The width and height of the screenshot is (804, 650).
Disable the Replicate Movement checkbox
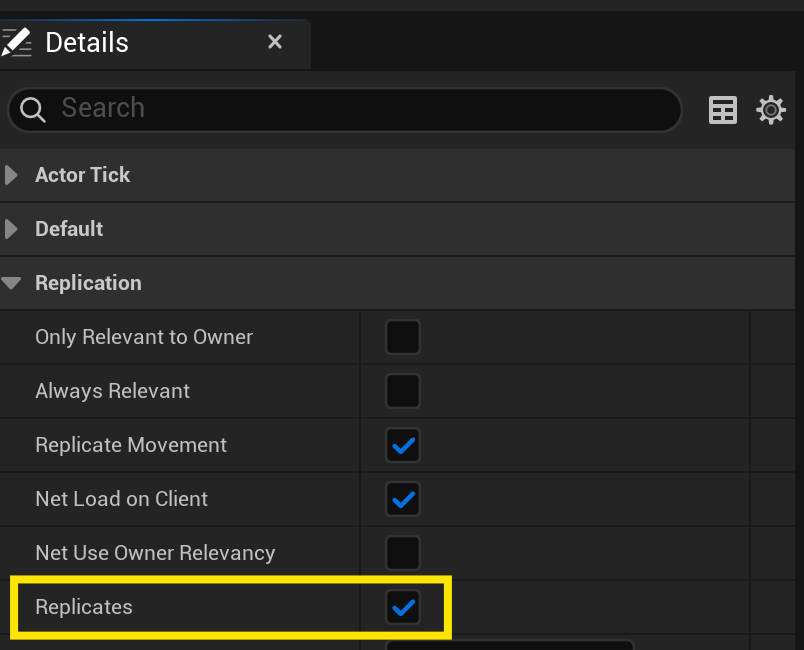403,445
